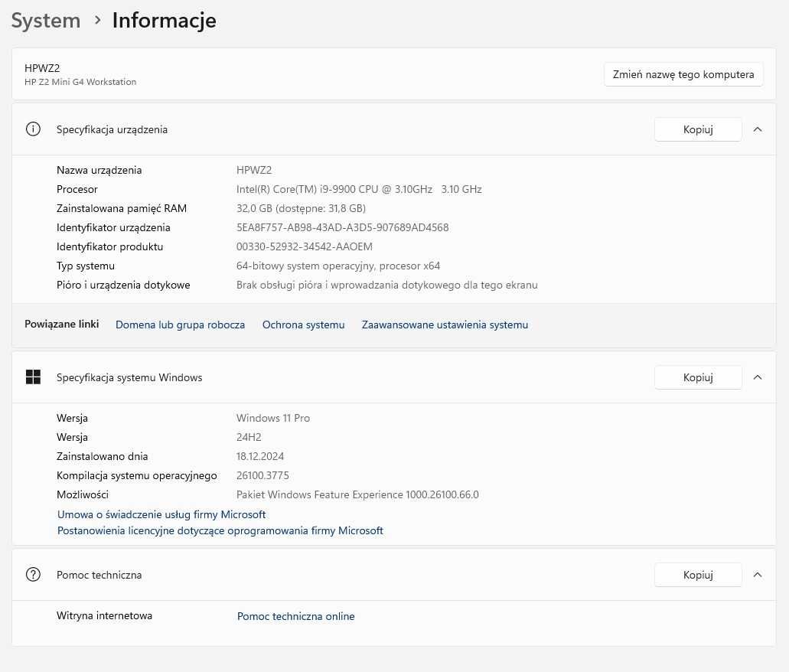Click the Typ systemu label
Image resolution: width=789 pixels, height=672 pixels.
click(x=86, y=266)
